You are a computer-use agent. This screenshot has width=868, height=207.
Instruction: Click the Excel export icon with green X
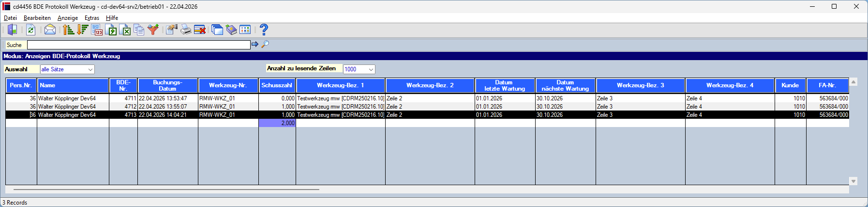click(125, 30)
